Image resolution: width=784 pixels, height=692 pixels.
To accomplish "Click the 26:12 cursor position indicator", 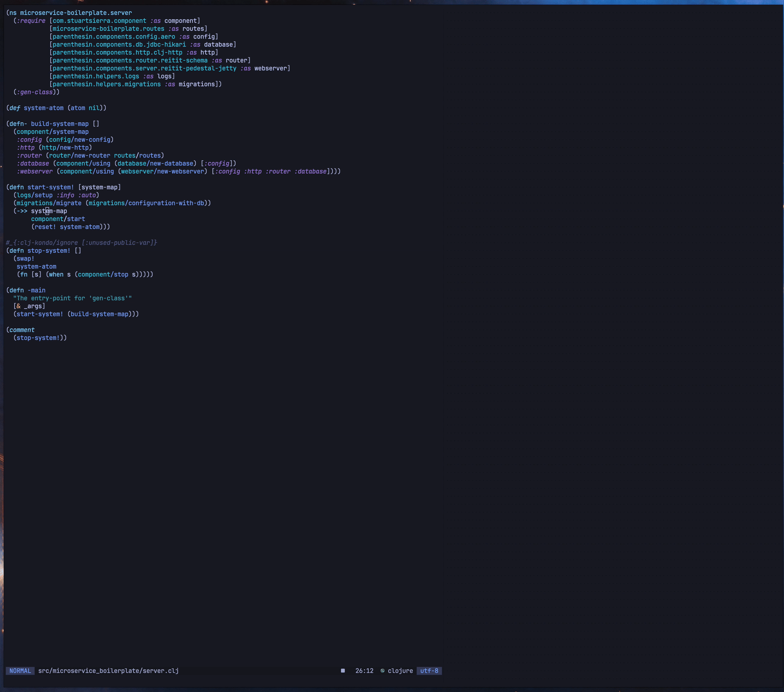I will coord(364,671).
